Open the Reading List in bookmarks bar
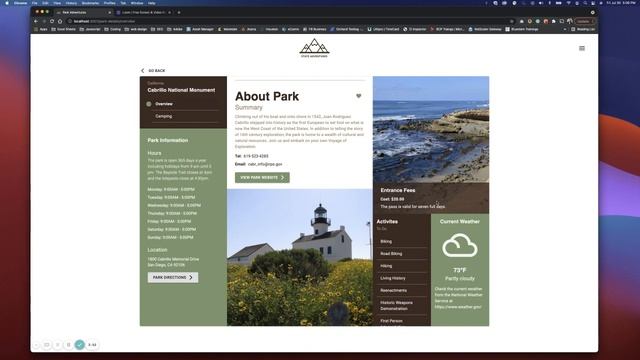Screen dimensions: 640x360 point(583,29)
